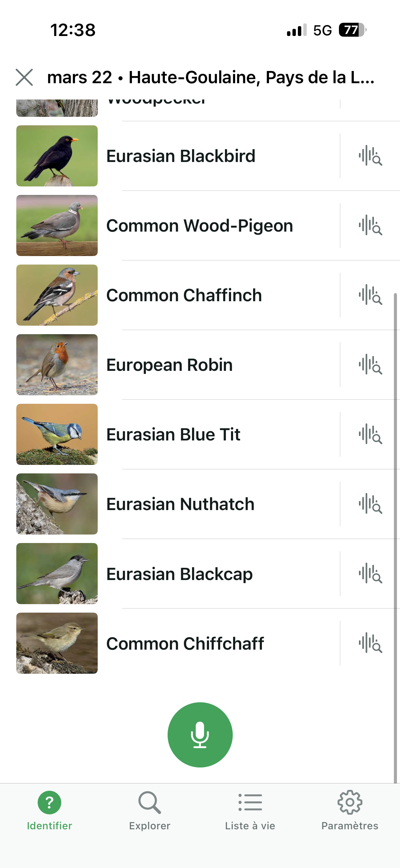400x868 pixels.
Task: Open sound analysis for European Robin
Action: pos(370,365)
